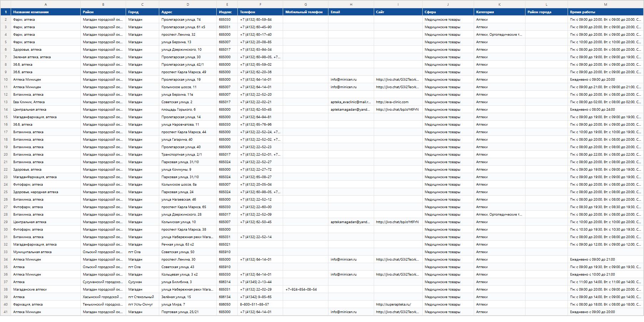Click address 'улица Нагаевская, 46'
Viewport: 644px width, 322px height.
click(x=188, y=200)
